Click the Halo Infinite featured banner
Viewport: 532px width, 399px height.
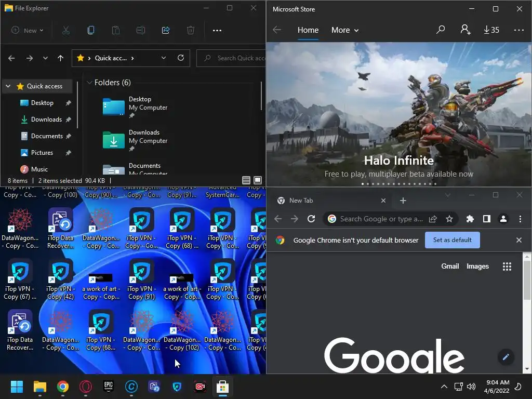(x=398, y=114)
